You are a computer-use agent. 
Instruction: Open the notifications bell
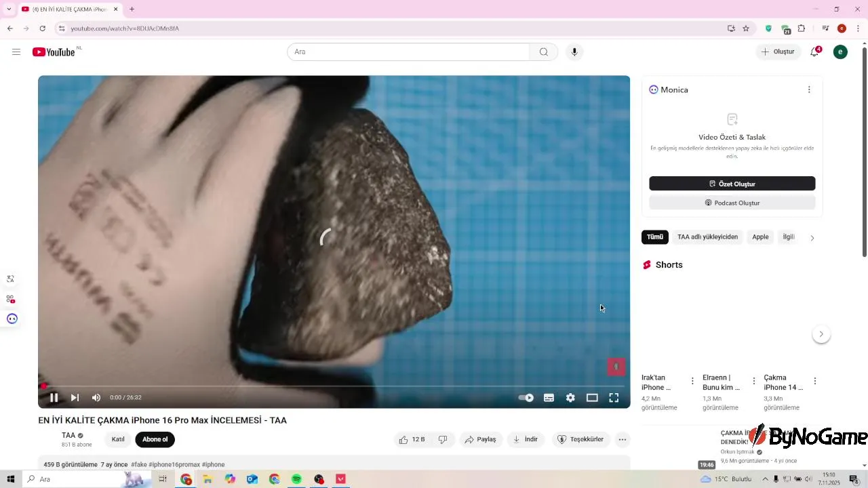(x=815, y=52)
